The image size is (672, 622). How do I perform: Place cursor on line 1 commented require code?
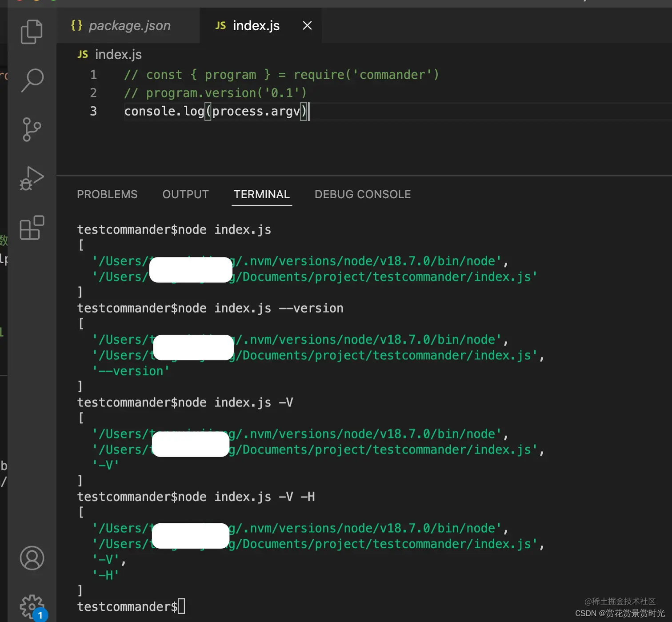pyautogui.click(x=281, y=75)
